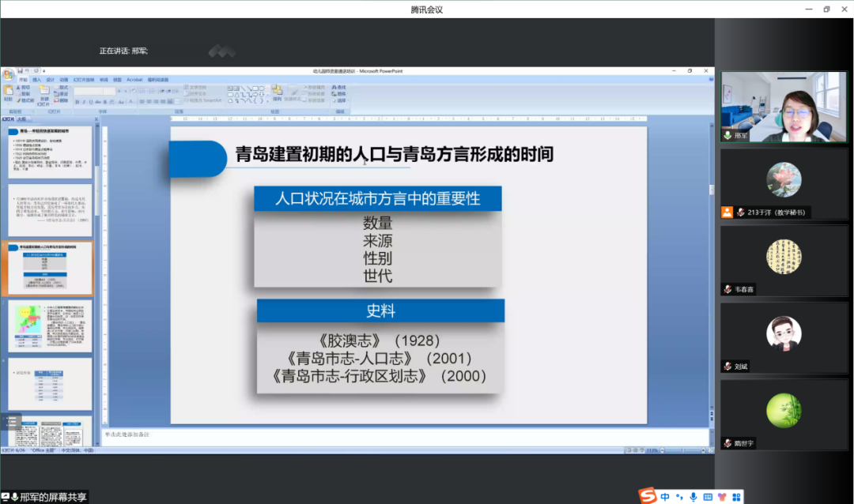This screenshot has height=504, width=854.
Task: Click the Find (查找) button
Action: tap(341, 87)
